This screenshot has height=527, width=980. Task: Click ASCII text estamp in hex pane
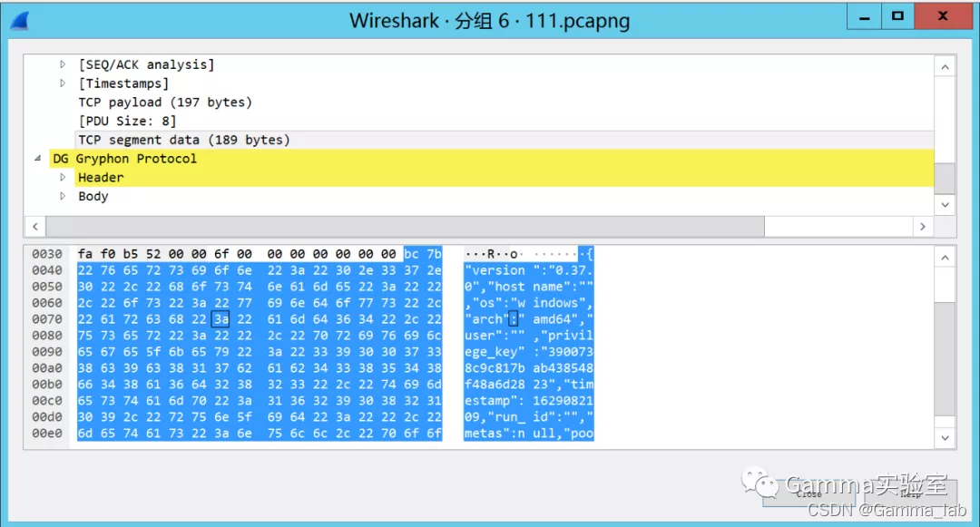(487, 400)
